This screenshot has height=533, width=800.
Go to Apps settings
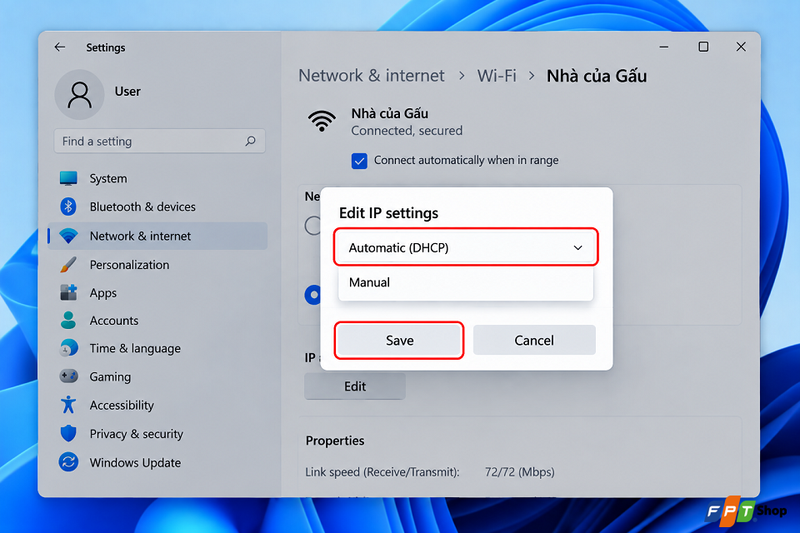[x=157, y=293]
